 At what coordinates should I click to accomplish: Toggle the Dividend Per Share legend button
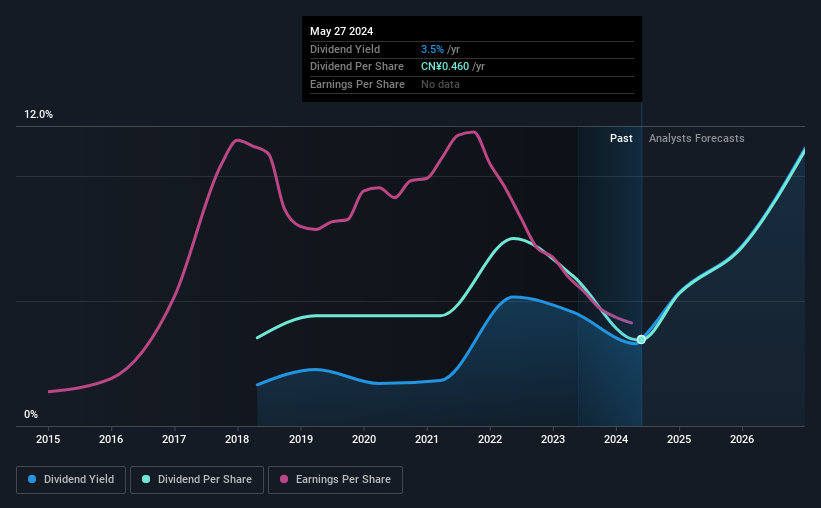pyautogui.click(x=197, y=480)
